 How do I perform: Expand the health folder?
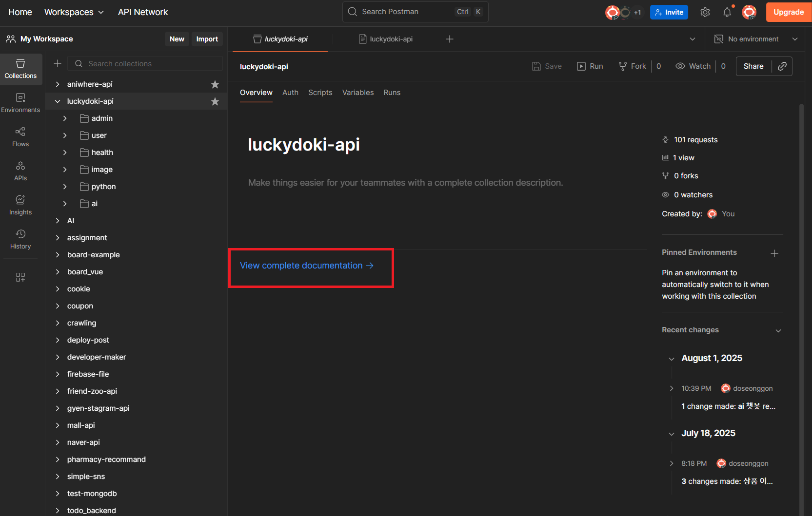point(65,153)
